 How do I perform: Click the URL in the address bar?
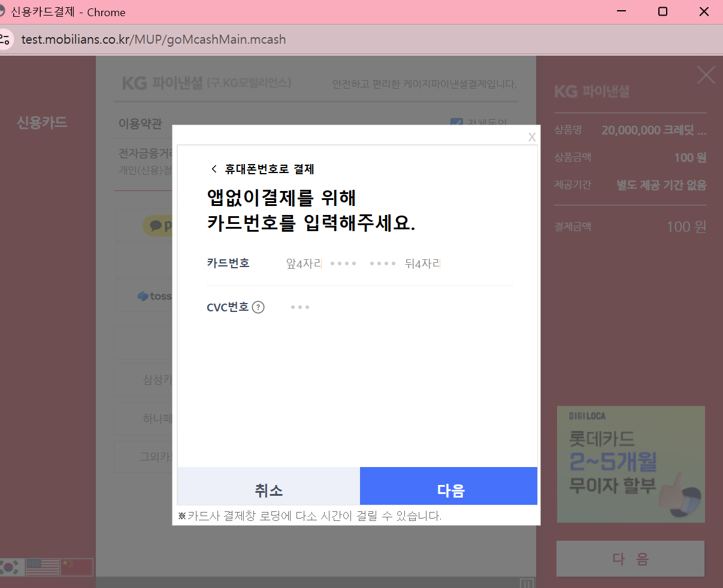pyautogui.click(x=153, y=40)
